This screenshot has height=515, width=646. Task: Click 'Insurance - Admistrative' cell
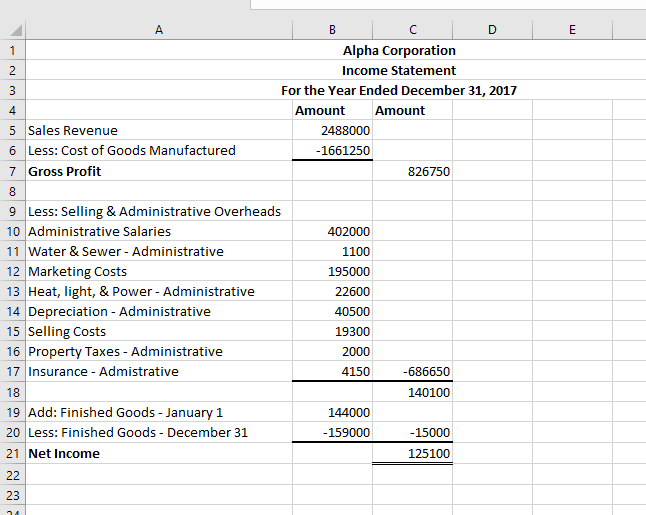click(159, 371)
